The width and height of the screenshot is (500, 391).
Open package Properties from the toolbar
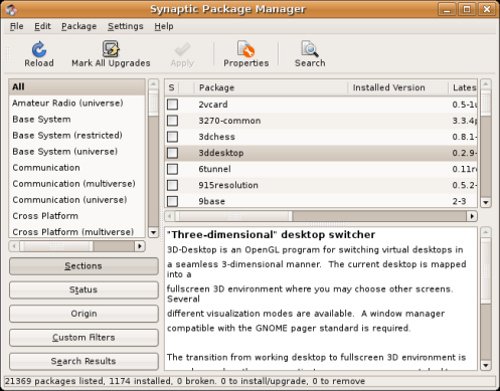tap(246, 49)
